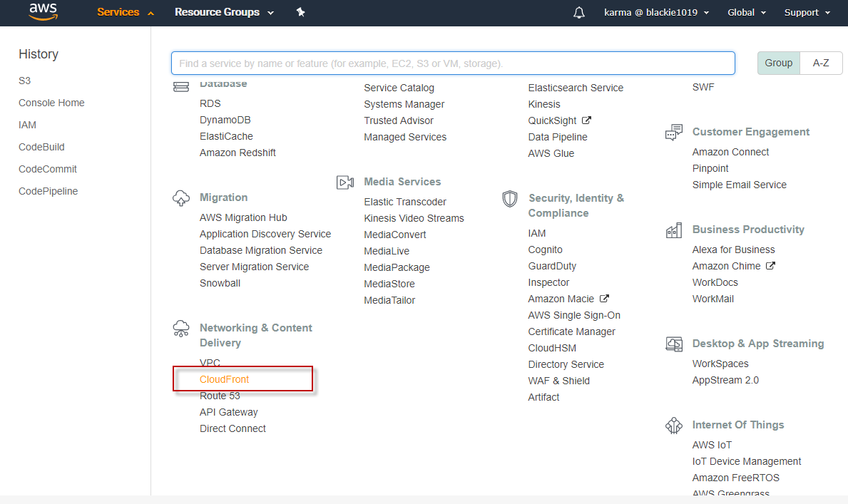Switch to A-Z view toggle

(821, 63)
